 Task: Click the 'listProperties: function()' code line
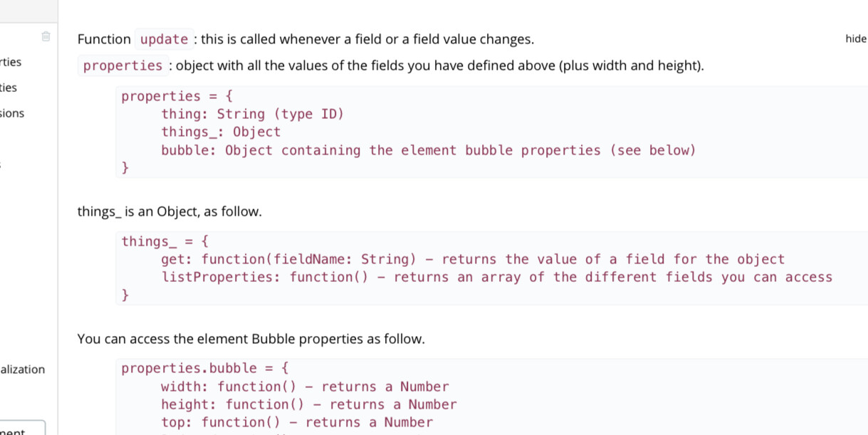coord(496,277)
